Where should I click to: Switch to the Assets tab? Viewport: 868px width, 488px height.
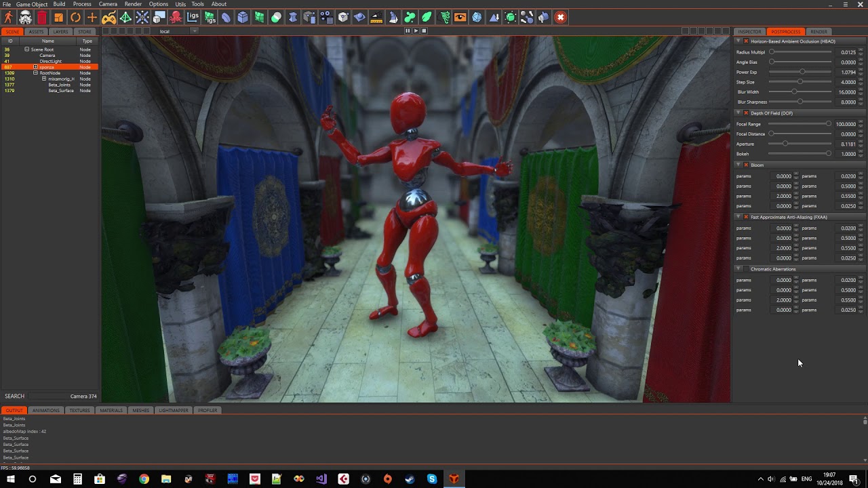click(36, 32)
